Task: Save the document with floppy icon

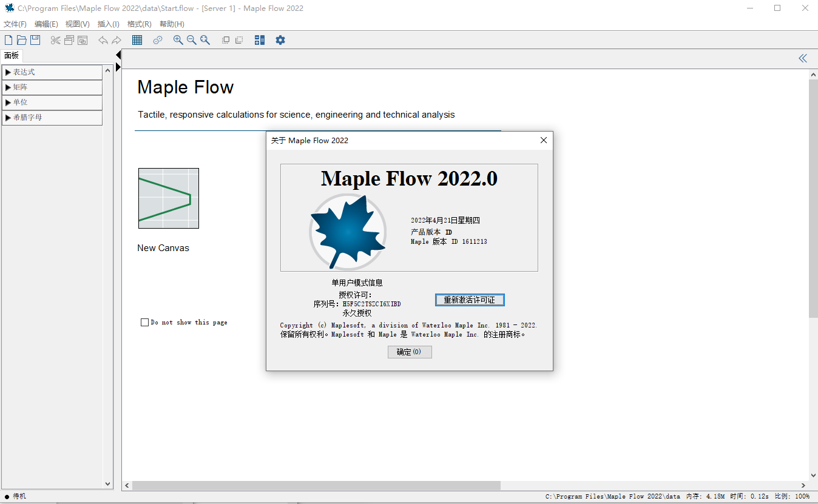Action: pos(35,40)
